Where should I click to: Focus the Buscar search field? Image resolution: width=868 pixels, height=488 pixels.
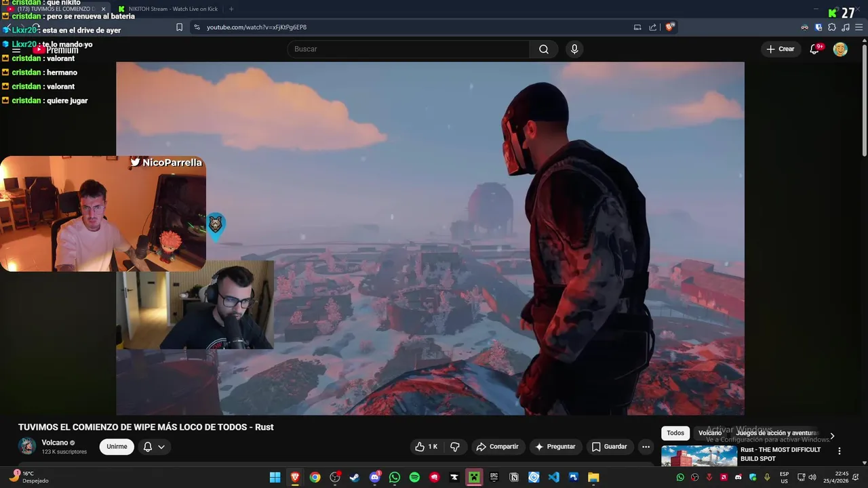click(x=408, y=49)
